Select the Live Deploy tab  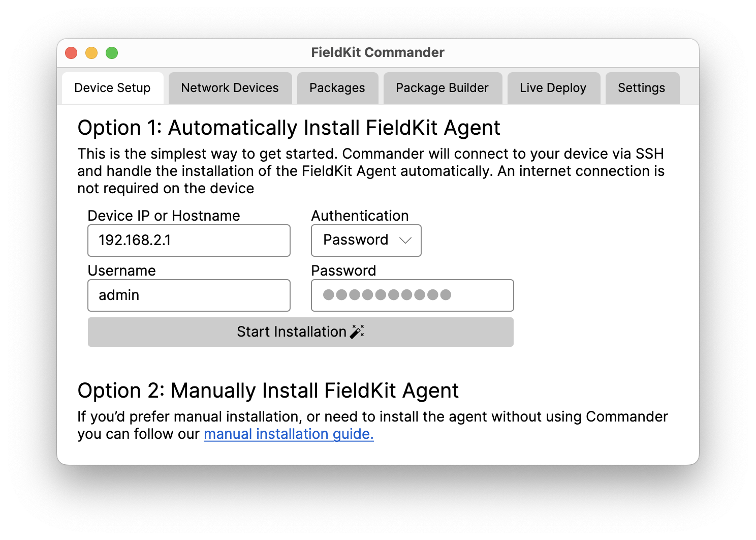pyautogui.click(x=553, y=88)
